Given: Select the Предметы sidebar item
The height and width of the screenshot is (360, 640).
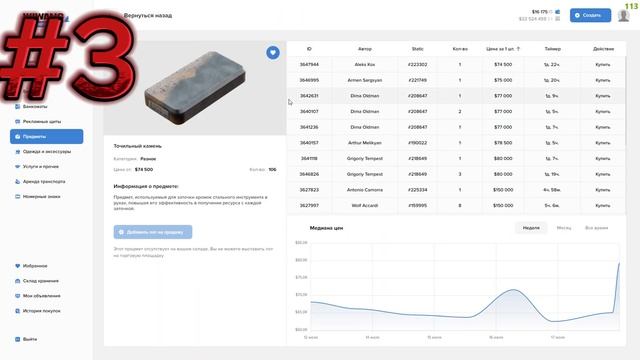Looking at the screenshot, I should point(47,136).
